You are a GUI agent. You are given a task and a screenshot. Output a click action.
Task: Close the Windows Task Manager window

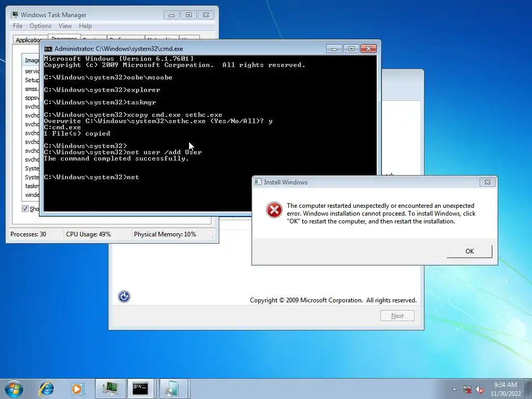(x=206, y=15)
